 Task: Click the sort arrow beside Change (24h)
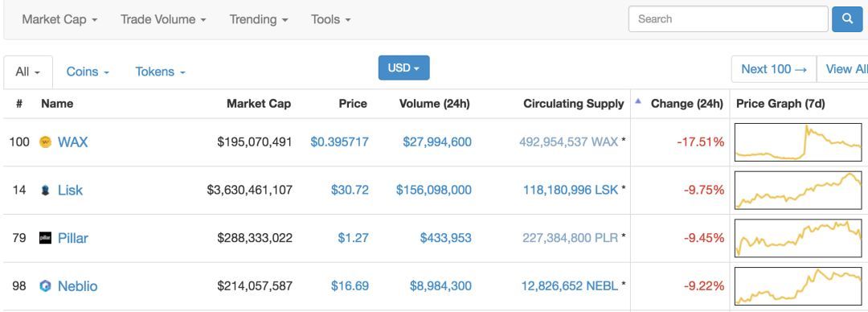637,101
